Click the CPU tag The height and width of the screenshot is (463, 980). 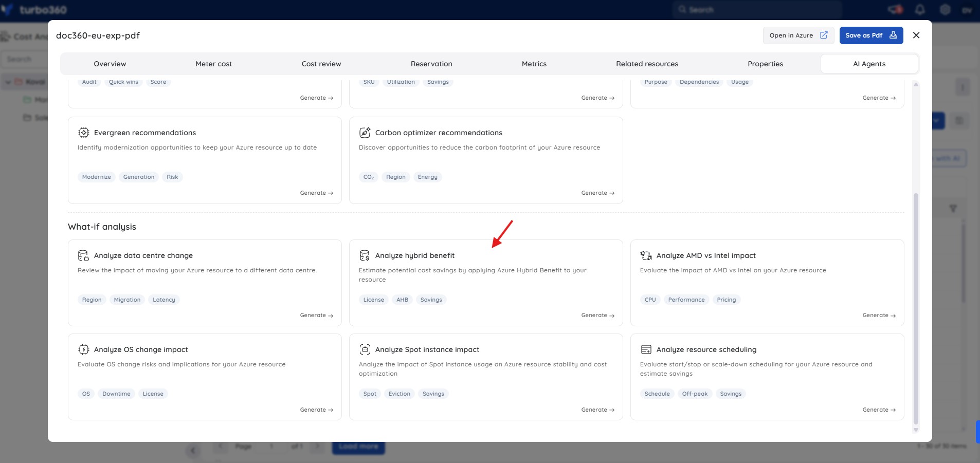coord(650,300)
